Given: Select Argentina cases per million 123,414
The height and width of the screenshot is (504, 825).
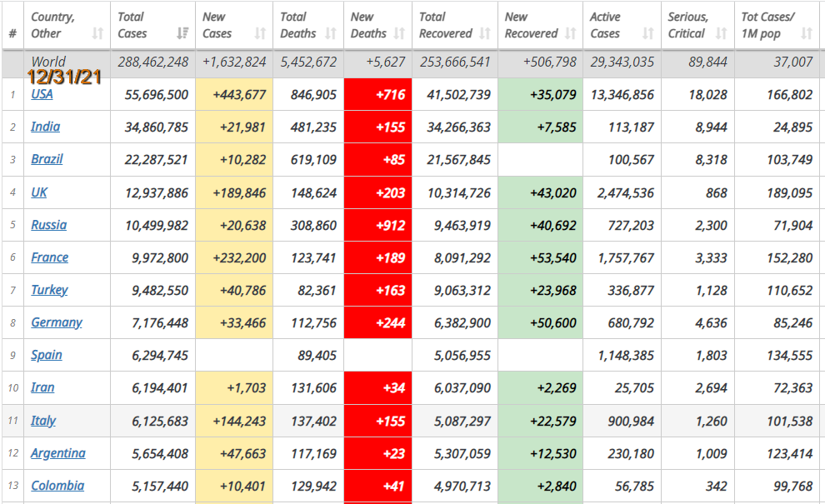Looking at the screenshot, I should click(790, 453).
